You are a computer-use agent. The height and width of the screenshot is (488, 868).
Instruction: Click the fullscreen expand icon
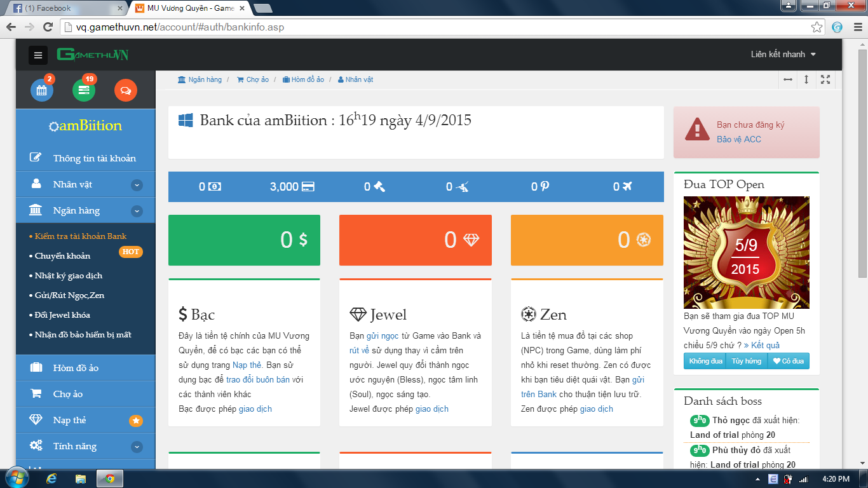click(x=825, y=79)
